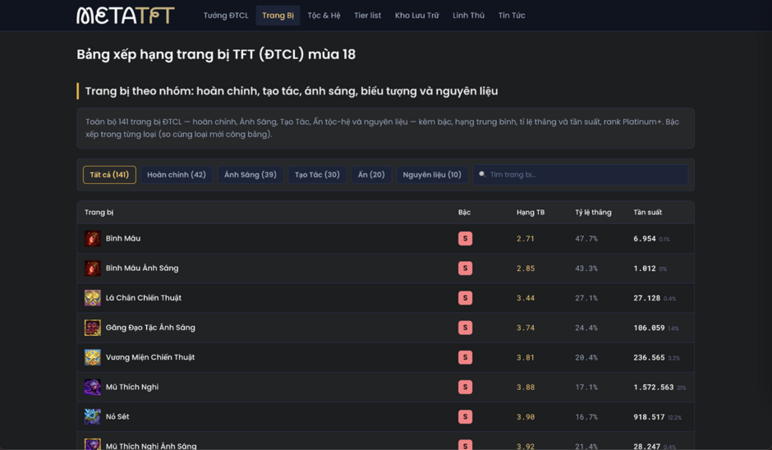Click win rate value 16.7%
The width and height of the screenshot is (772, 450).
586,417
